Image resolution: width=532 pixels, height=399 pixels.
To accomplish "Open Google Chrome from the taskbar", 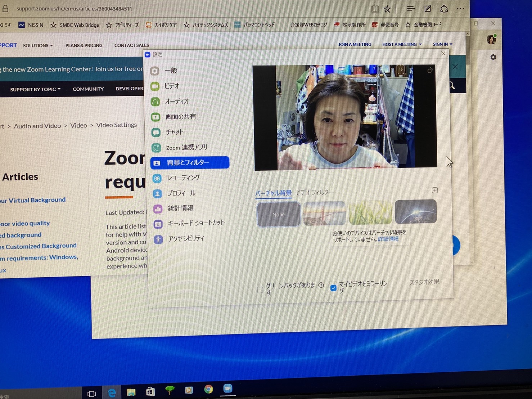I will tap(208, 389).
